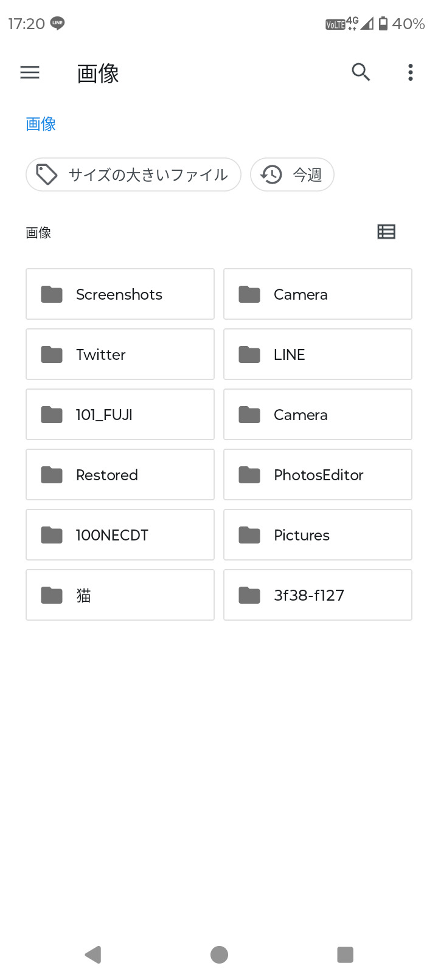Image resolution: width=438 pixels, height=980 pixels.
Task: Open the Pictures folder
Action: [x=318, y=535]
